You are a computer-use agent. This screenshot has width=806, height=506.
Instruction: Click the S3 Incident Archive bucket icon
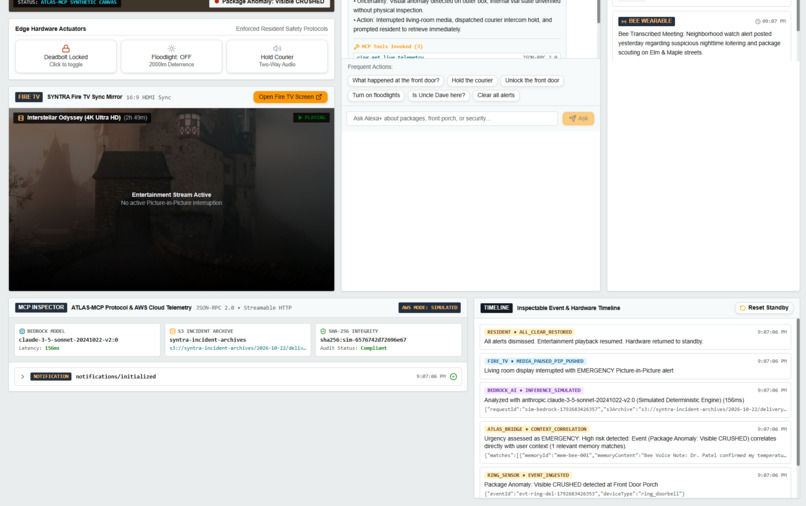[173, 331]
